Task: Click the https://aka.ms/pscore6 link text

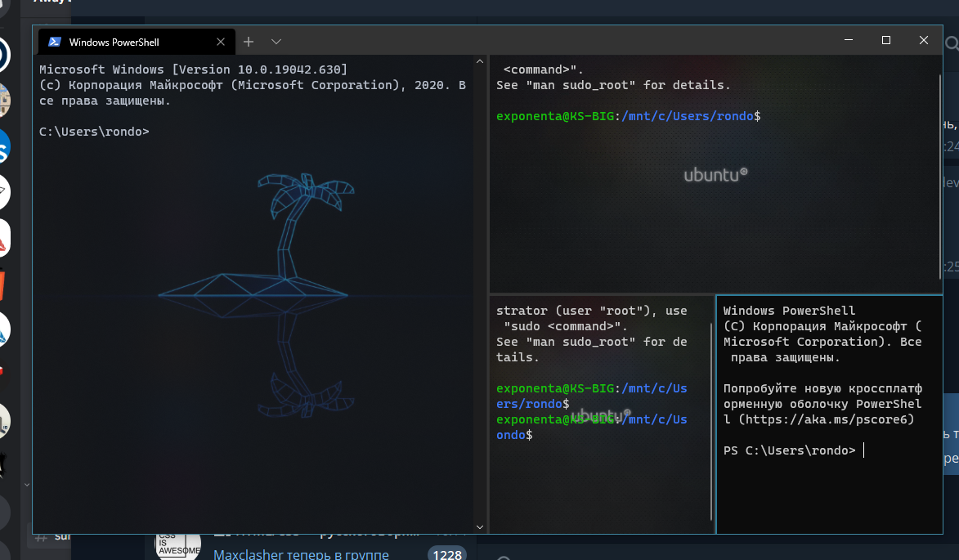Action: coord(827,419)
